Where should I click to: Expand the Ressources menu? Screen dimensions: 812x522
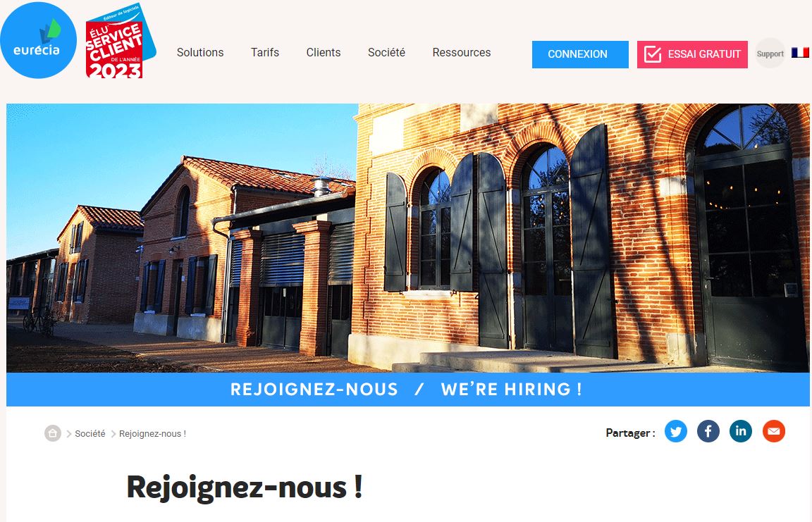click(462, 52)
